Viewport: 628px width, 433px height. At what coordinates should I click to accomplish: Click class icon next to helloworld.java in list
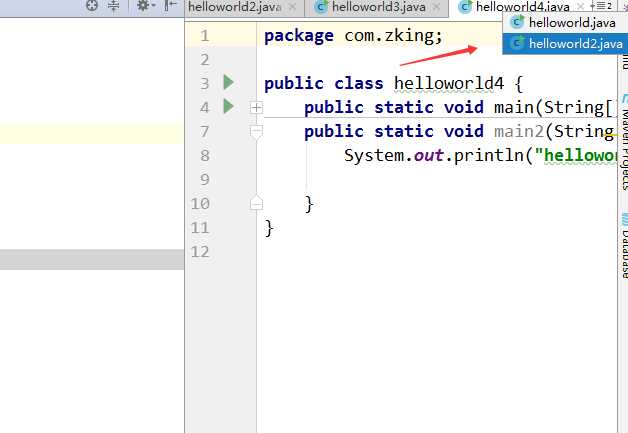pyautogui.click(x=517, y=22)
